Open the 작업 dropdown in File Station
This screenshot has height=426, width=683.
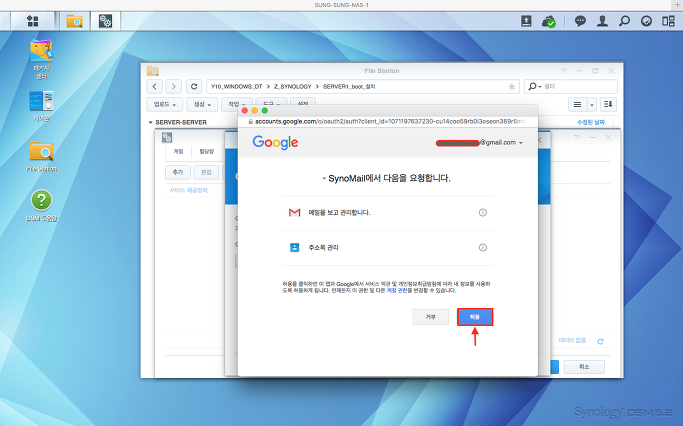click(237, 104)
